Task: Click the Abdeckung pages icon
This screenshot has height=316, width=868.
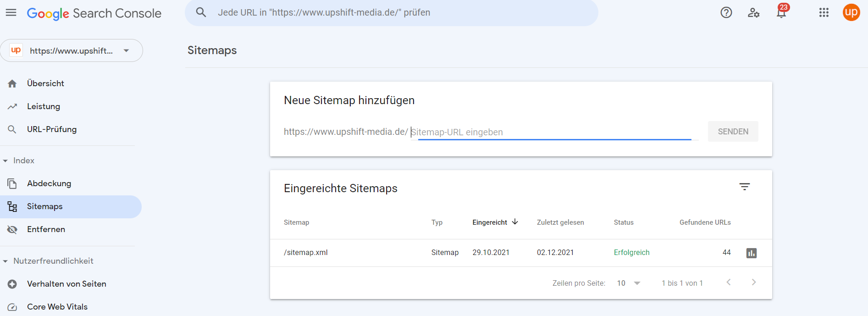Action: coord(12,183)
